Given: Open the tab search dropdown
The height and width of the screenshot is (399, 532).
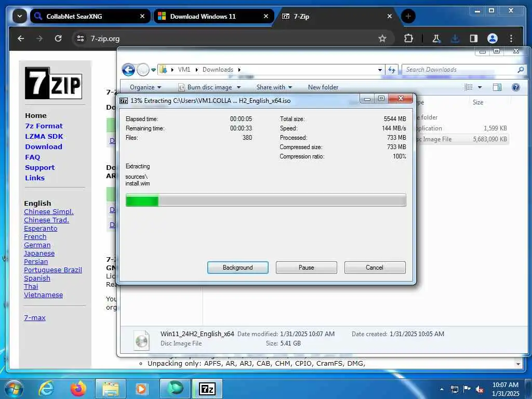Looking at the screenshot, I should tap(20, 16).
